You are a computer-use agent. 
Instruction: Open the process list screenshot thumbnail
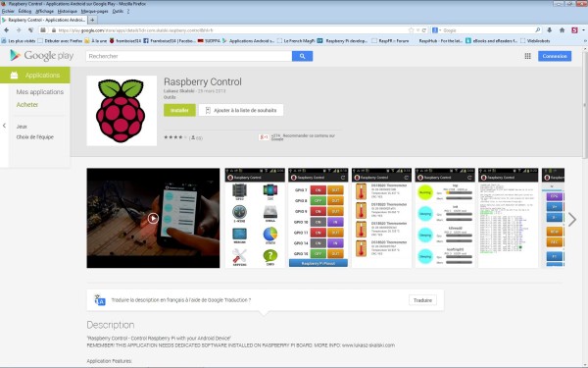tap(445, 218)
